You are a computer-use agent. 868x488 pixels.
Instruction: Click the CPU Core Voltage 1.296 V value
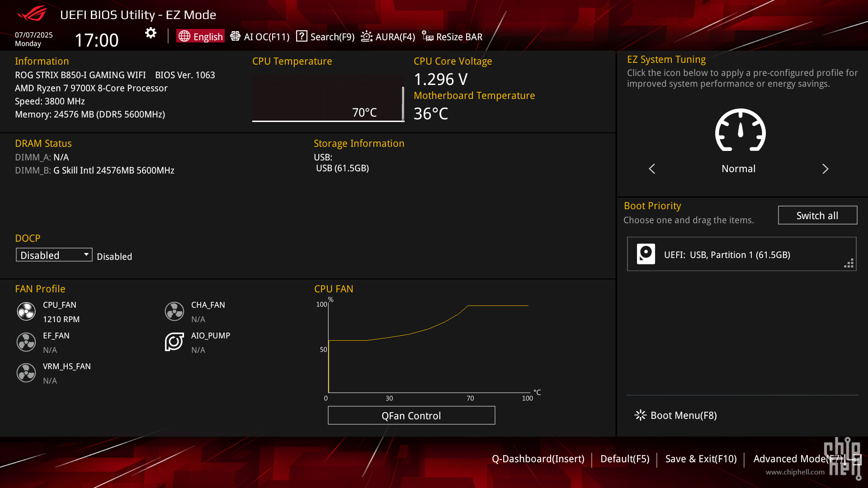[x=441, y=79]
